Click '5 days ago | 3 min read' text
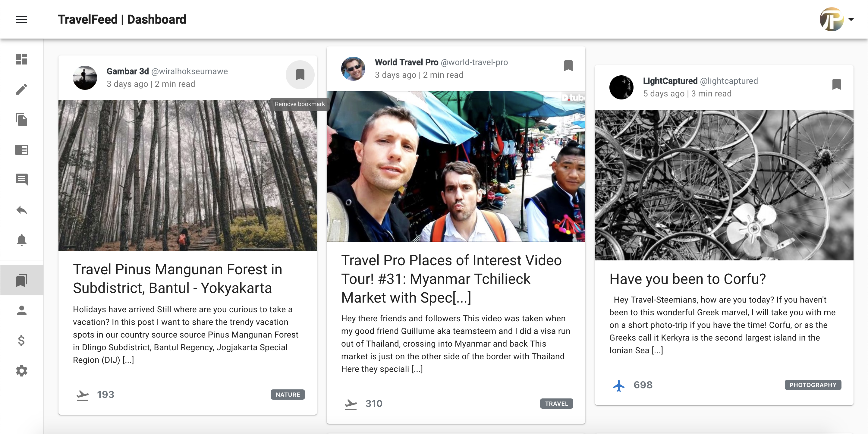Screen dimensions: 868x434 pyautogui.click(x=687, y=94)
